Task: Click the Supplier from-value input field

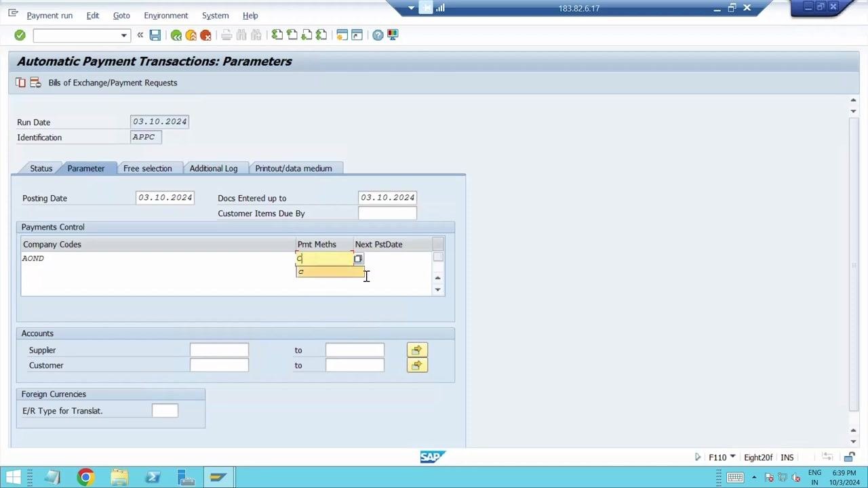Action: pos(219,350)
